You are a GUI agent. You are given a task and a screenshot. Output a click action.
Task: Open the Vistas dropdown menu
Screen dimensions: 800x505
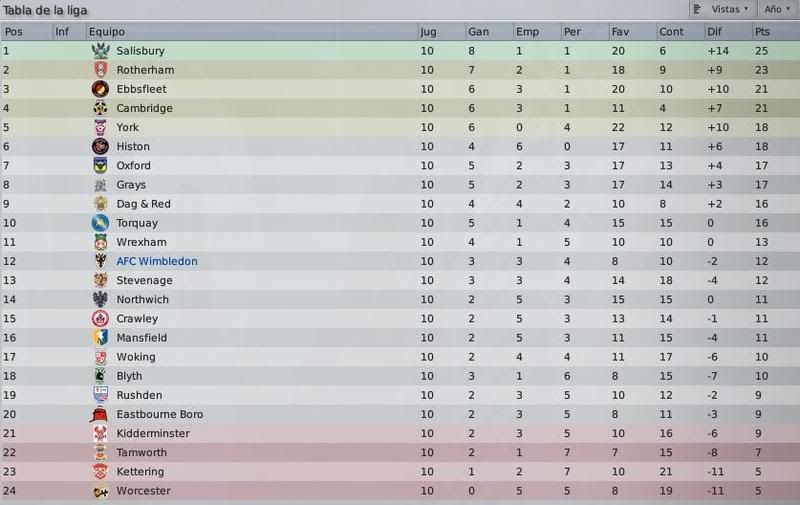(722, 9)
